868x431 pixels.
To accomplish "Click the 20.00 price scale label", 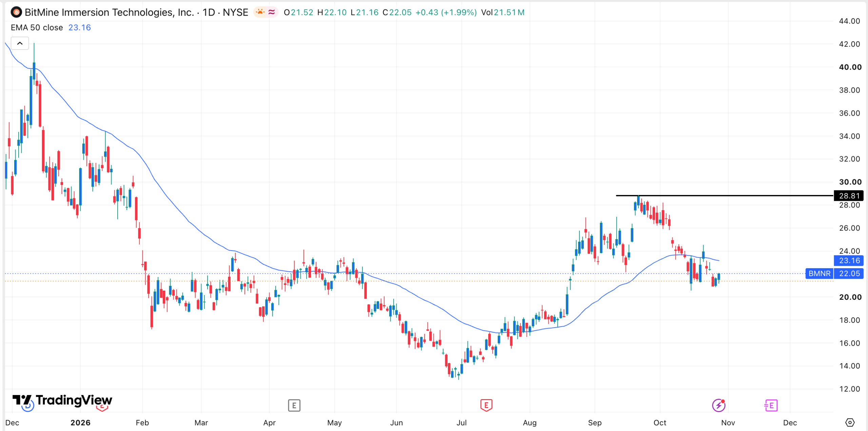I will tap(850, 297).
